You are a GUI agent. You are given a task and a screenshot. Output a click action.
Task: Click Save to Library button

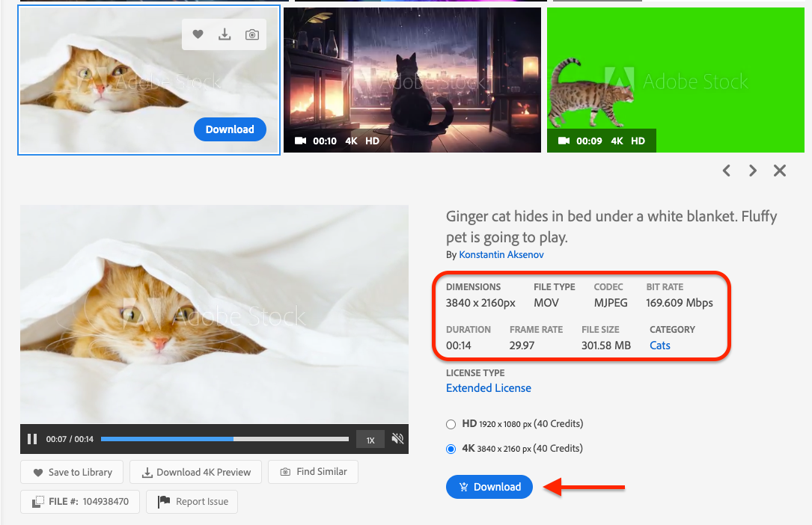point(72,472)
